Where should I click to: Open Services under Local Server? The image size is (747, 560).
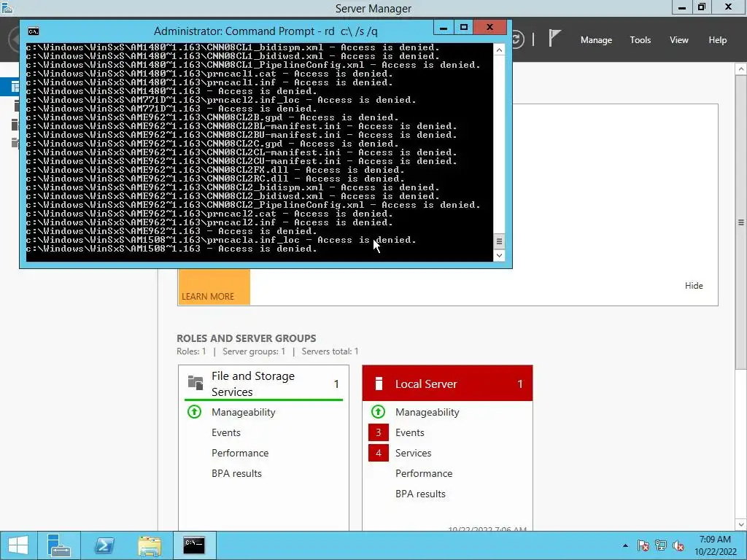pyautogui.click(x=413, y=454)
